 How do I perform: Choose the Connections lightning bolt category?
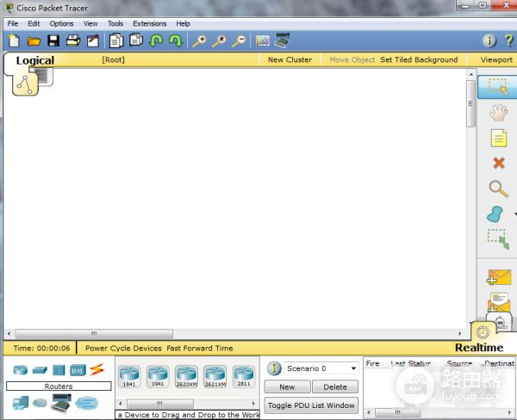(97, 370)
